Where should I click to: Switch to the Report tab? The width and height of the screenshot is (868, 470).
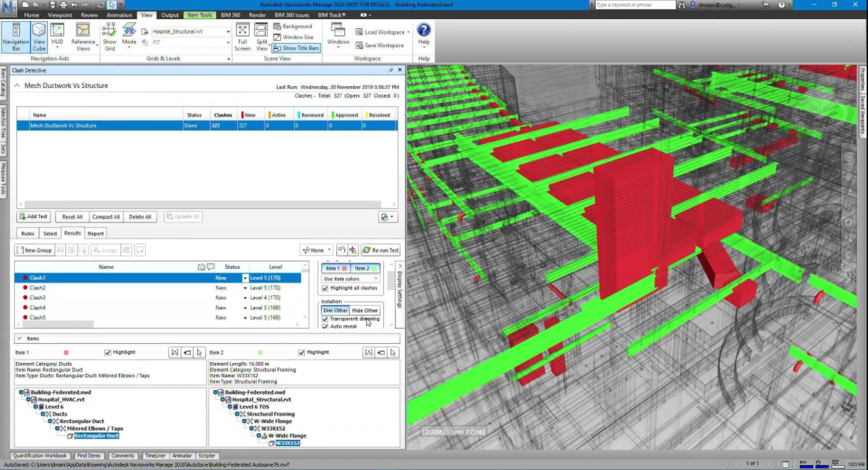95,234
